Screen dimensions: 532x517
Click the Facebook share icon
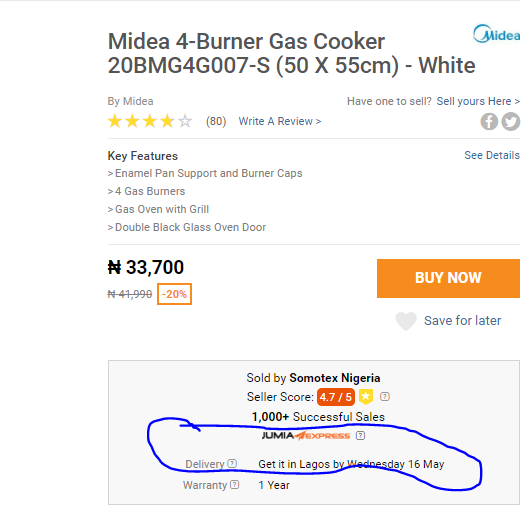pyautogui.click(x=489, y=121)
